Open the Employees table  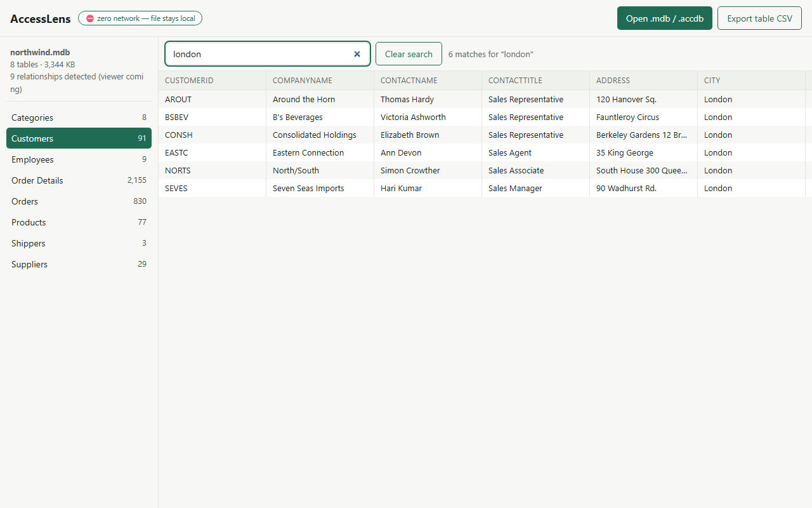click(x=79, y=159)
